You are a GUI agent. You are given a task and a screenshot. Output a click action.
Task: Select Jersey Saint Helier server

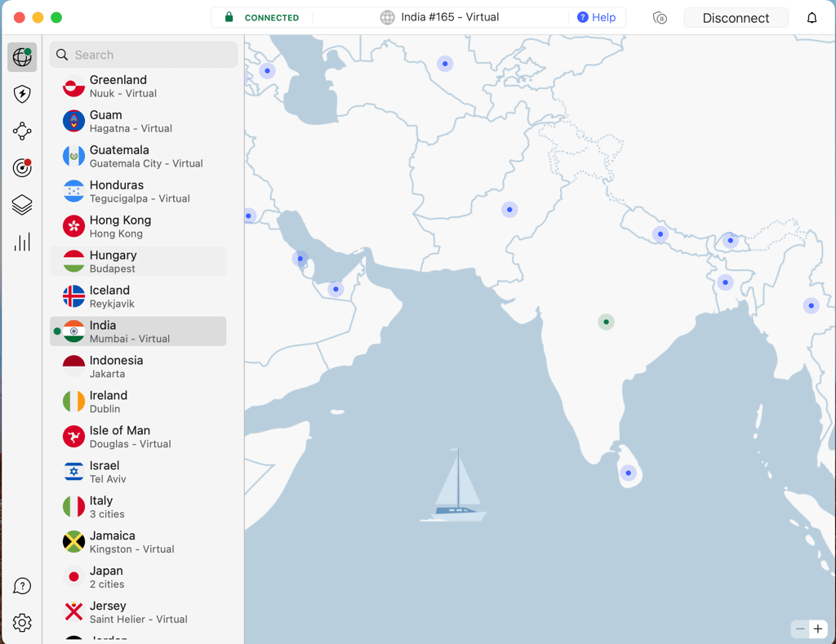click(x=138, y=612)
